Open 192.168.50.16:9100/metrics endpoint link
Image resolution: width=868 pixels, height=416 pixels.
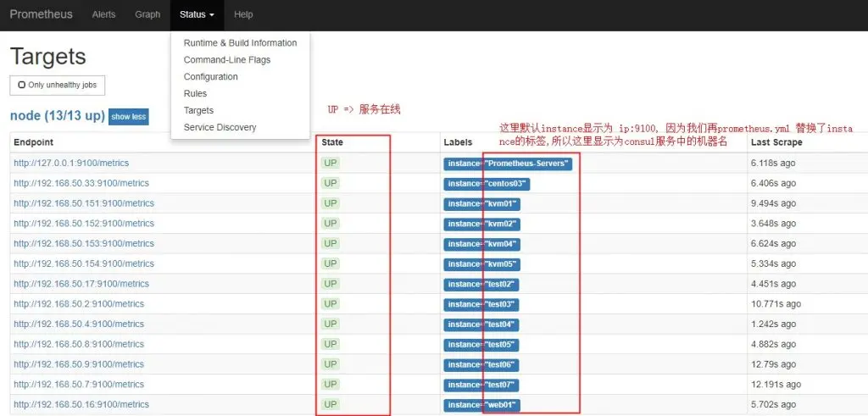click(x=81, y=404)
